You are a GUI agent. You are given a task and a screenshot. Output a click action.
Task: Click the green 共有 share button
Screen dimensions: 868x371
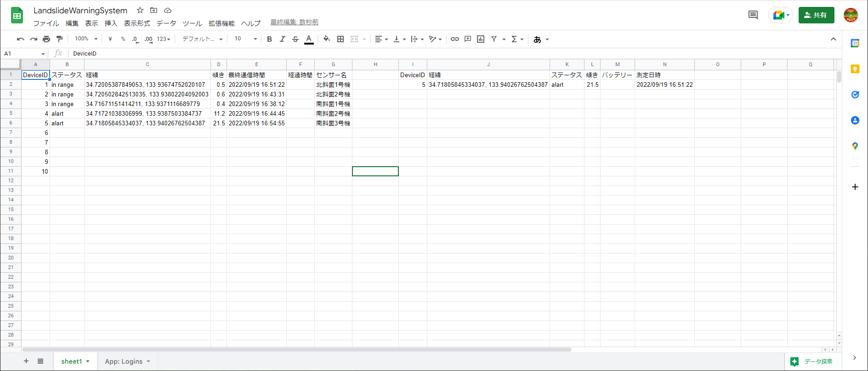click(x=816, y=15)
